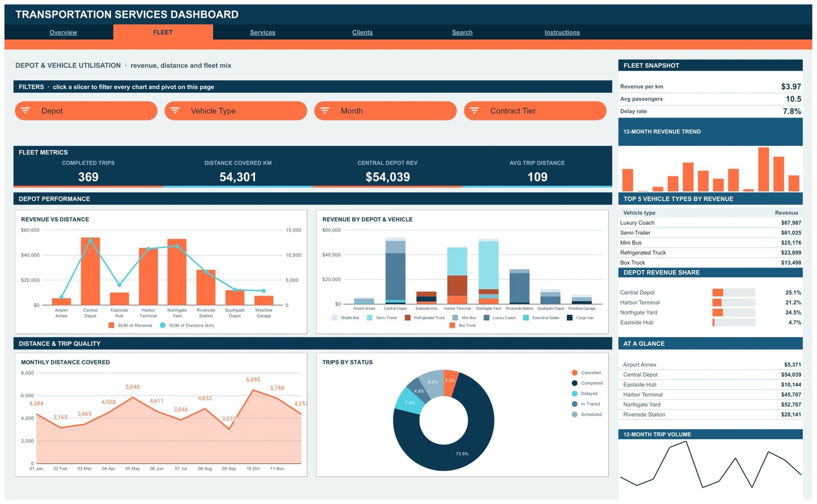This screenshot has height=504, width=817.
Task: Select the Luxury Coach row in table
Action: 710,223
